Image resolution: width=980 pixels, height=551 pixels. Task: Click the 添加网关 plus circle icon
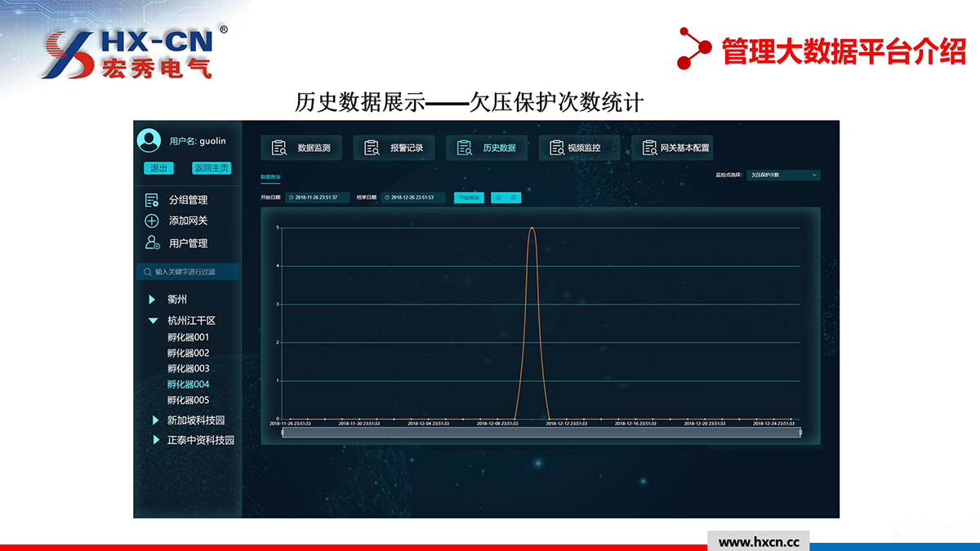(x=151, y=221)
